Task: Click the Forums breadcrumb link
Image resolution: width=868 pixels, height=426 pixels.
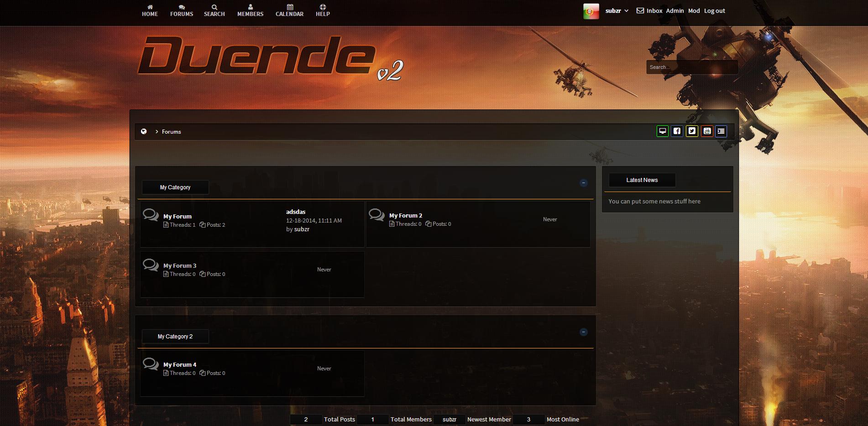Action: (x=172, y=131)
